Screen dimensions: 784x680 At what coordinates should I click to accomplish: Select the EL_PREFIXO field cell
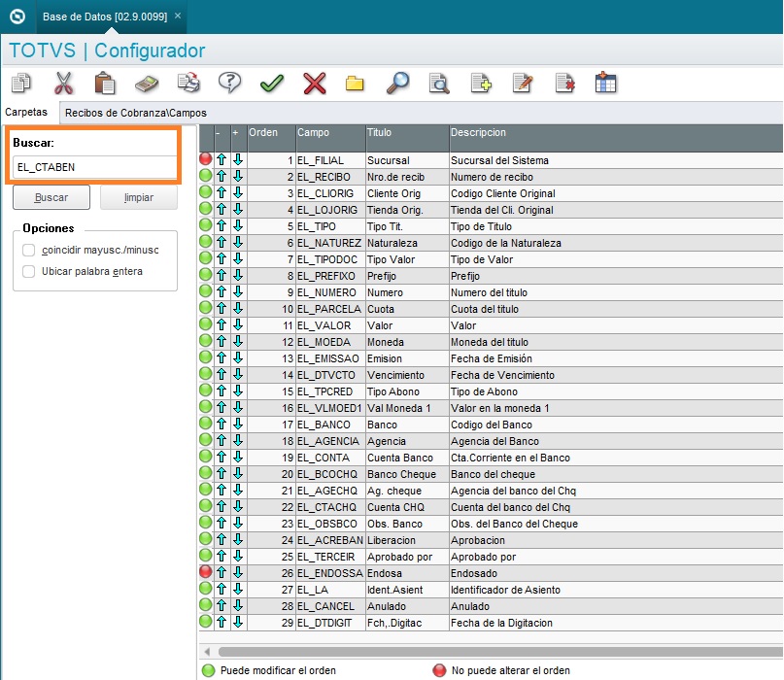(330, 276)
